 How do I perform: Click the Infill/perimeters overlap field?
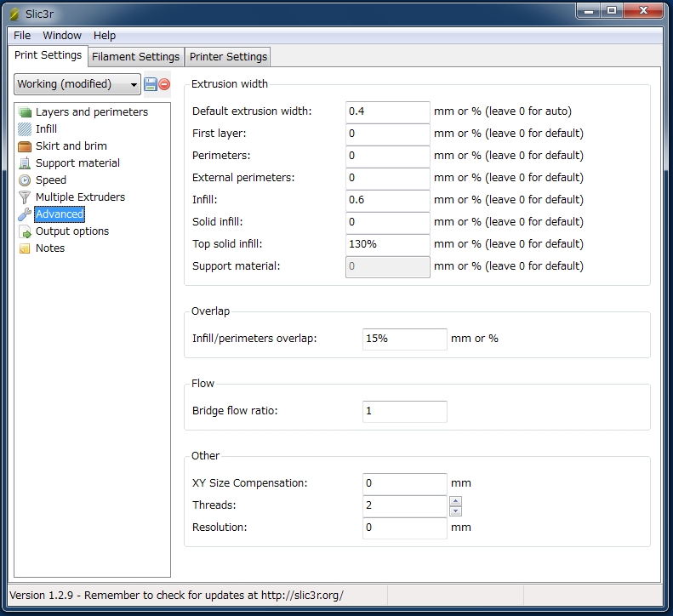(x=405, y=339)
